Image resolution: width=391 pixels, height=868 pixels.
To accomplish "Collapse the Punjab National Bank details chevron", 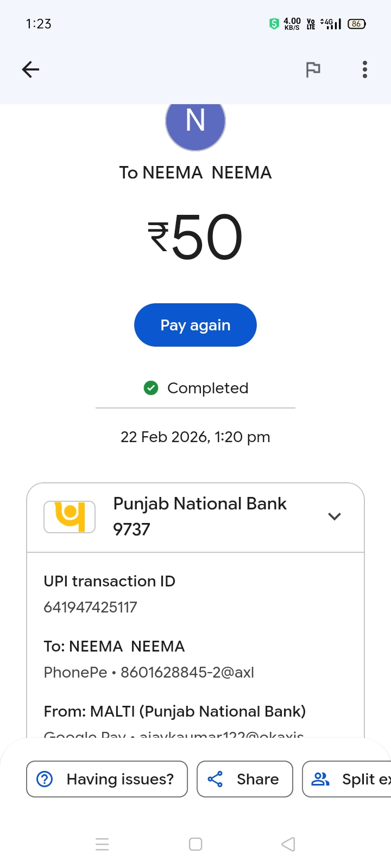I will (335, 516).
